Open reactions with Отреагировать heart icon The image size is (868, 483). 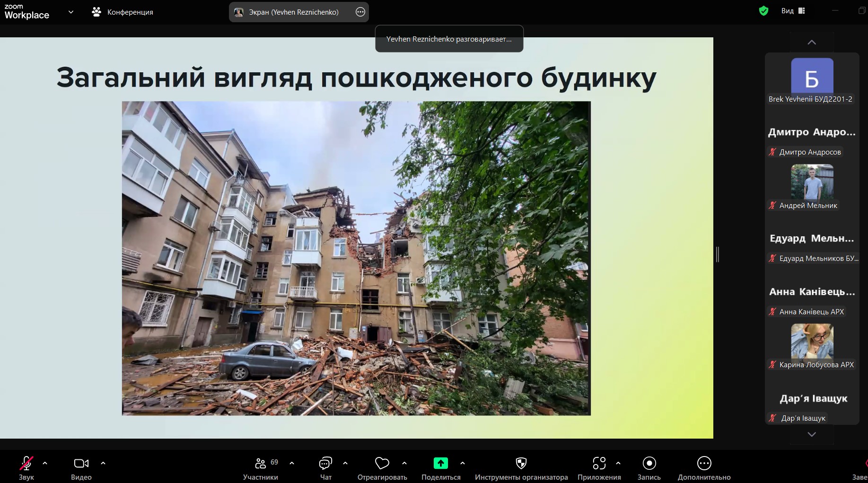pyautogui.click(x=382, y=468)
